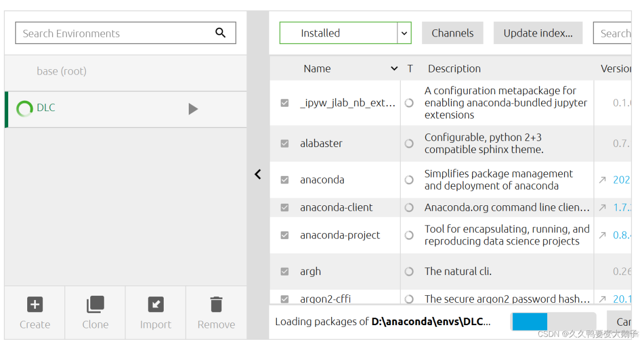Toggle the argh package checkbox
644x342 pixels.
284,271
